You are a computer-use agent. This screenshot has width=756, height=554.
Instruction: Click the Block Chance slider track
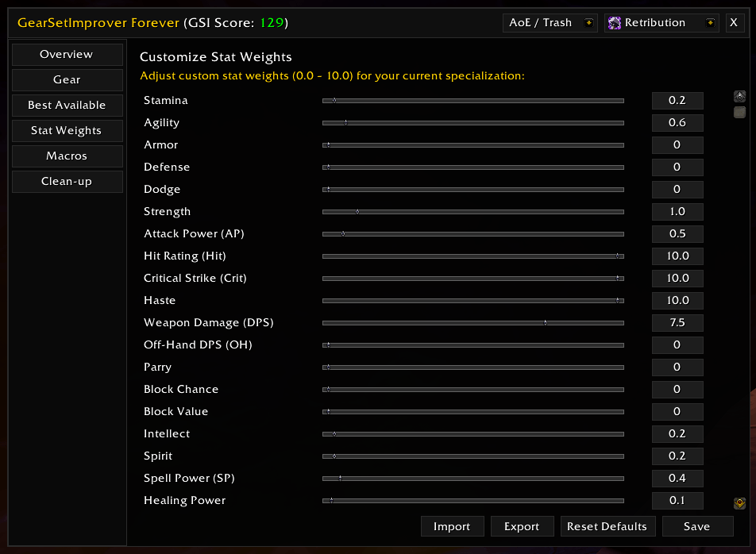point(473,389)
